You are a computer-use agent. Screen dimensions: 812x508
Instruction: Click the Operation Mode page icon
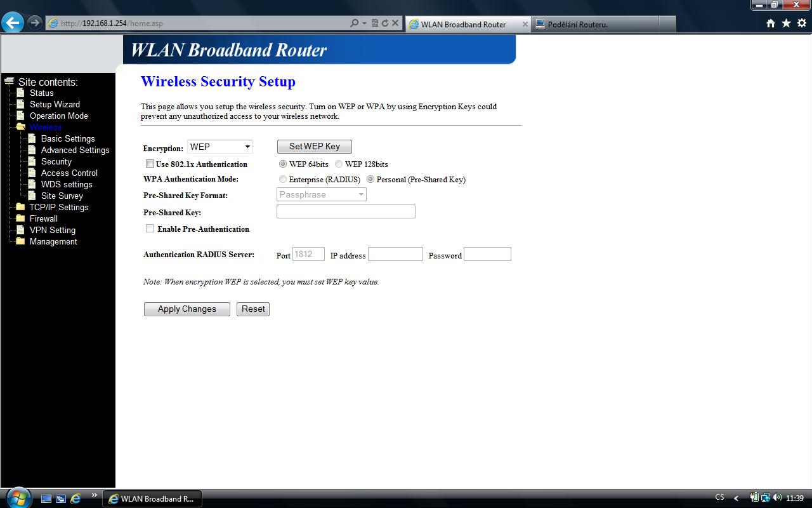(20, 116)
